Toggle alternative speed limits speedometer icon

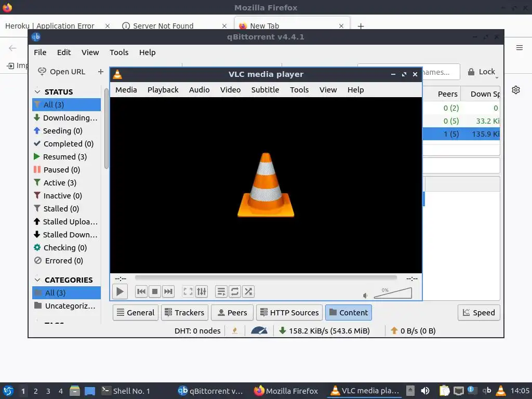point(259,331)
